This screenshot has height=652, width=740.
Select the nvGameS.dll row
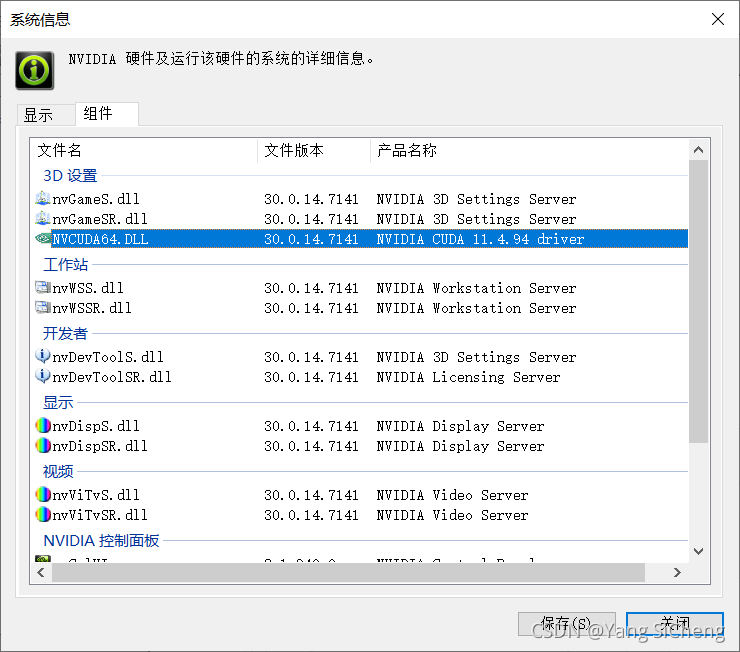click(361, 199)
